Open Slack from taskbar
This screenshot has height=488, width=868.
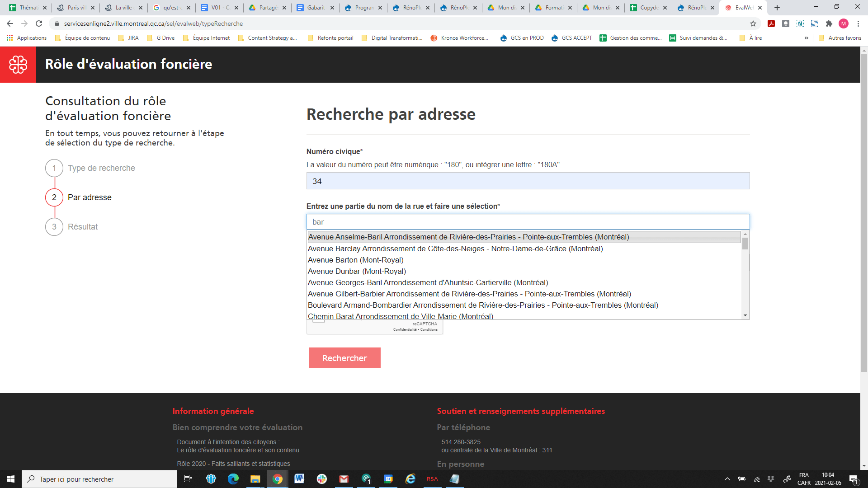pyautogui.click(x=322, y=479)
